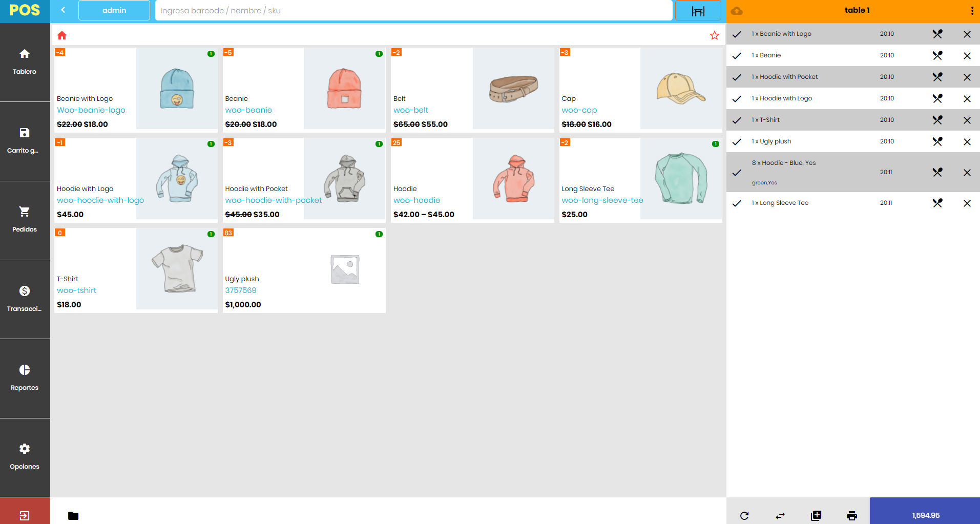
Task: Open the table selection button
Action: click(x=698, y=10)
